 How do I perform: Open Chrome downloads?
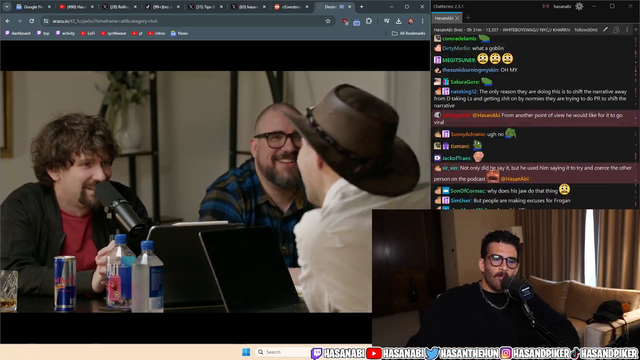coord(398,21)
